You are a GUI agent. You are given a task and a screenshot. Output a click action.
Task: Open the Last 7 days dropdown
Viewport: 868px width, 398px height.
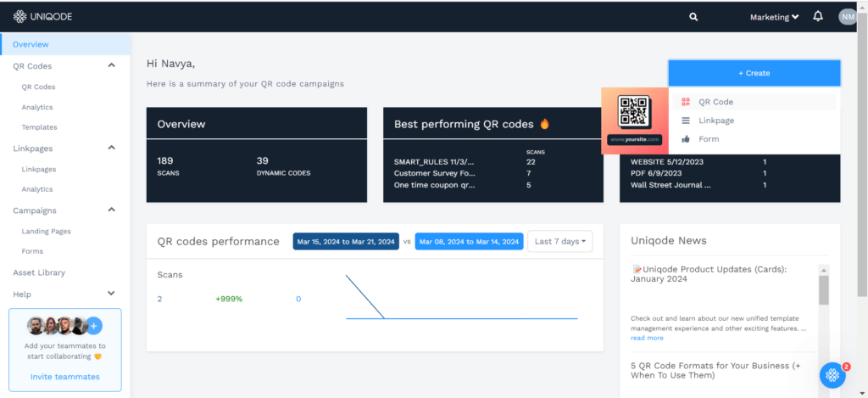559,242
